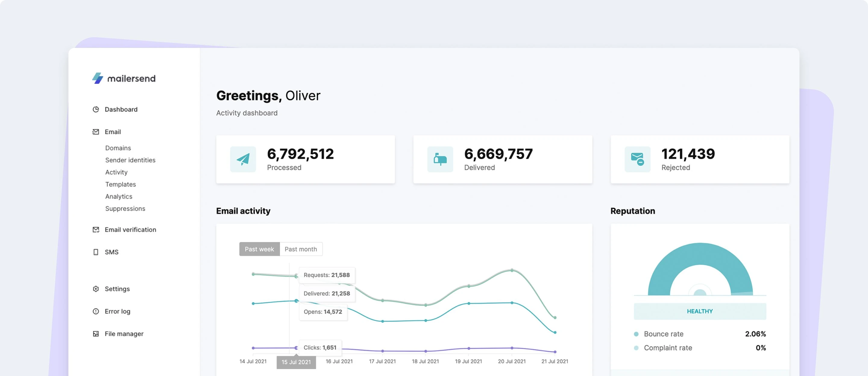Click the 20 Jul 2021 axis label
This screenshot has height=376, width=868.
(x=511, y=361)
